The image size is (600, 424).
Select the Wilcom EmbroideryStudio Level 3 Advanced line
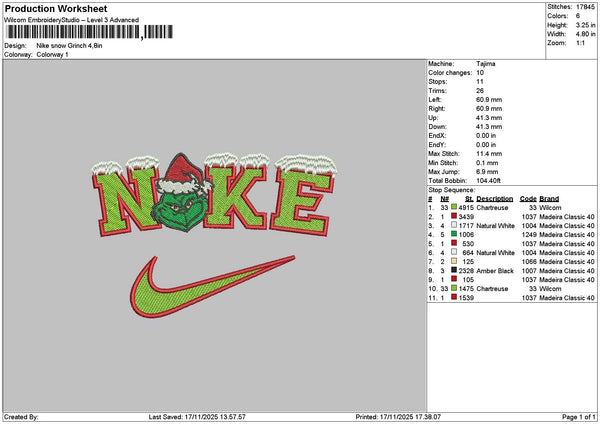[71, 20]
